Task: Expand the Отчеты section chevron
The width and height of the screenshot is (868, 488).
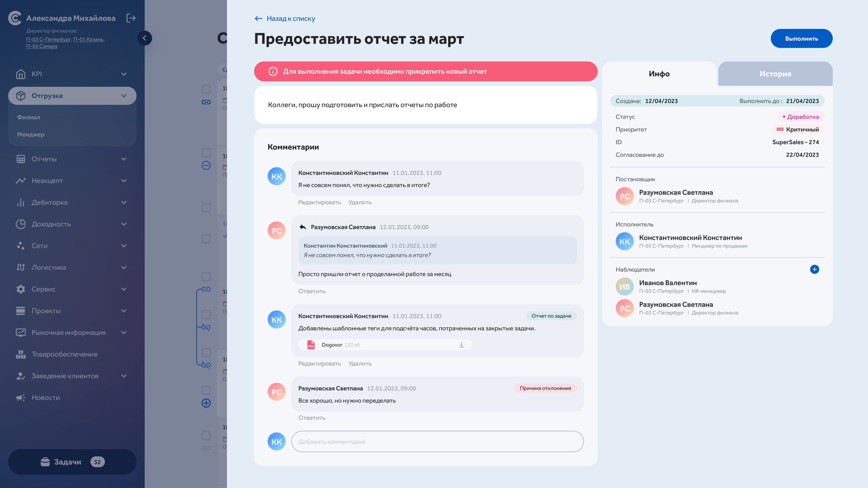Action: point(124,159)
